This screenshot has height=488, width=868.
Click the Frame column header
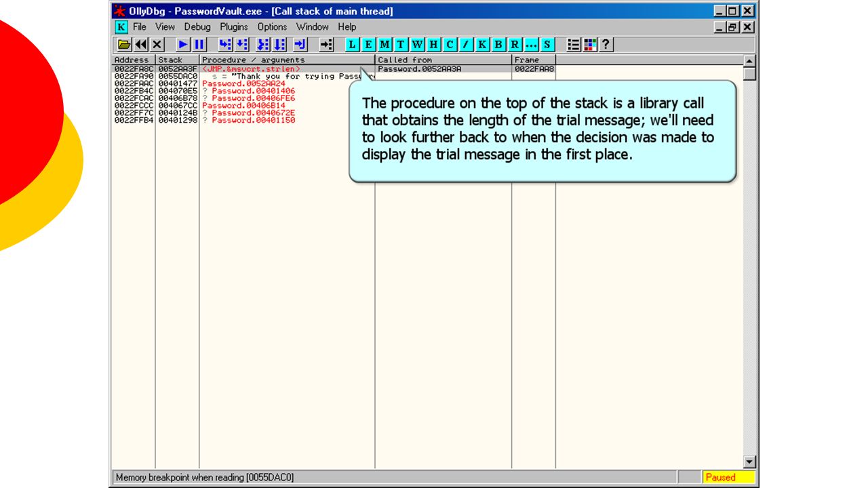pyautogui.click(x=534, y=60)
